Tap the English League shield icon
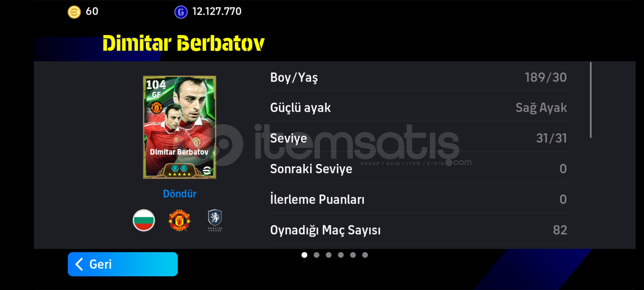 [x=215, y=220]
